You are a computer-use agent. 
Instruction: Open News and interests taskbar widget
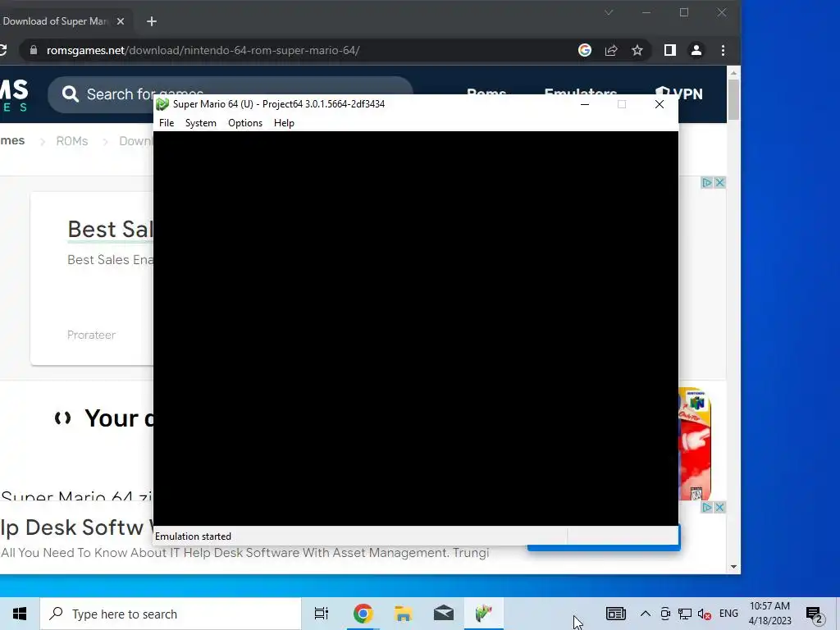pyautogui.click(x=616, y=614)
